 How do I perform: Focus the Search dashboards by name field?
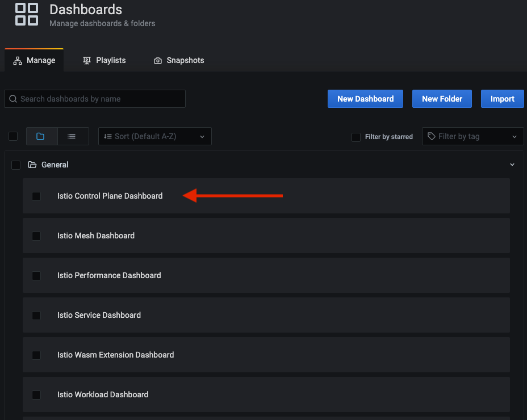[95, 99]
